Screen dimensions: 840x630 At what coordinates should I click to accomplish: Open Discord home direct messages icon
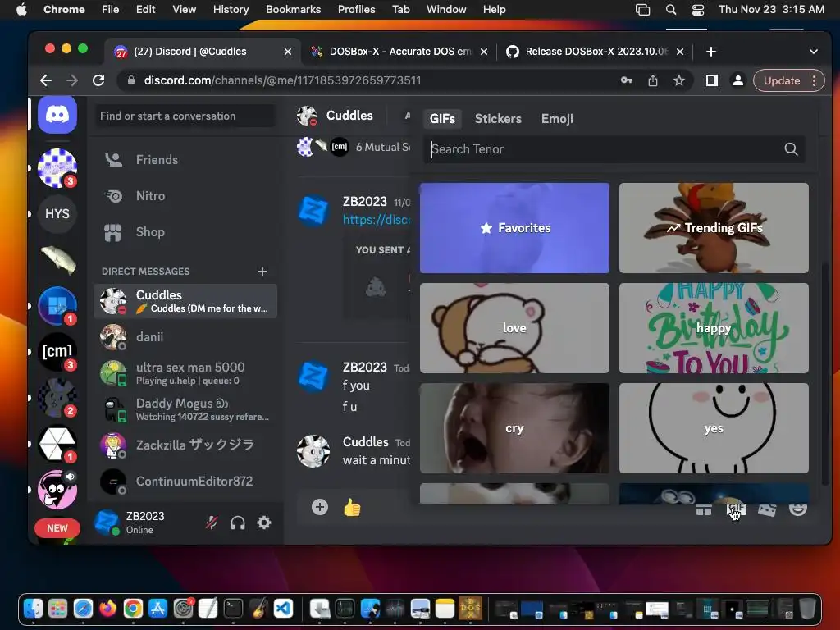coord(57,115)
